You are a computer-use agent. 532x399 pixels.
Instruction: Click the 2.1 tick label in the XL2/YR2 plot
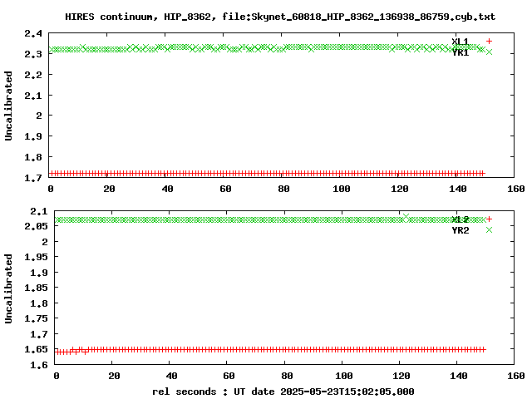(x=39, y=211)
